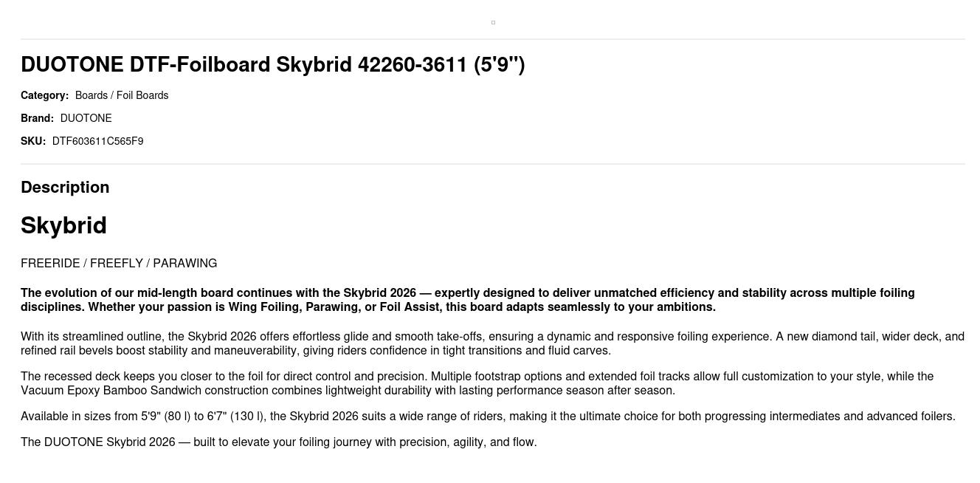This screenshot has height=483, width=980.
Task: Click the large Skybrid heading
Action: pyautogui.click(x=63, y=225)
